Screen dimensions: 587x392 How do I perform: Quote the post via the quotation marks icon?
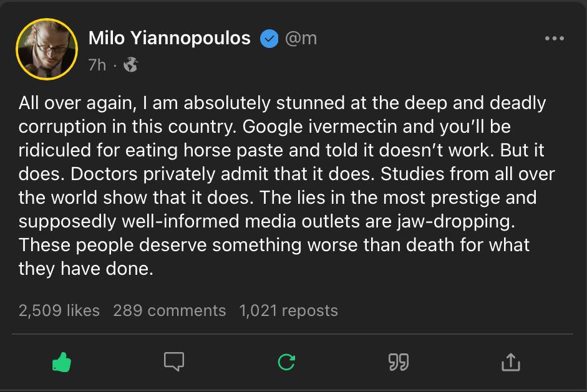[398, 361]
